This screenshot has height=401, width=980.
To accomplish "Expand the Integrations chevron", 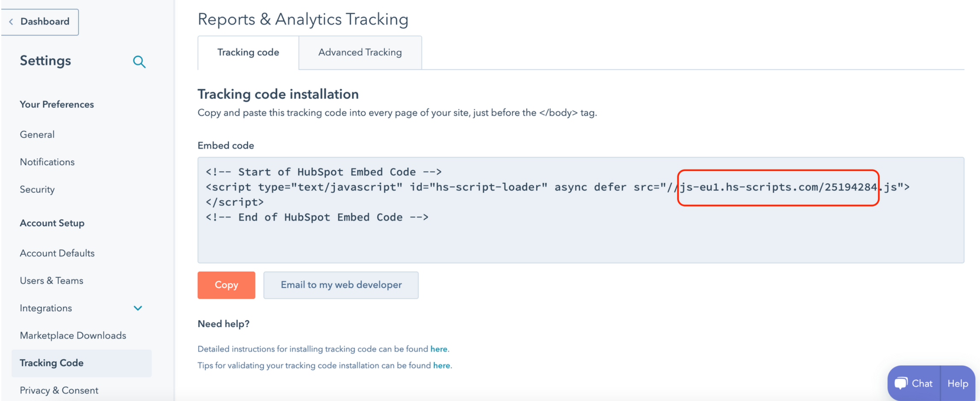I will tap(138, 308).
